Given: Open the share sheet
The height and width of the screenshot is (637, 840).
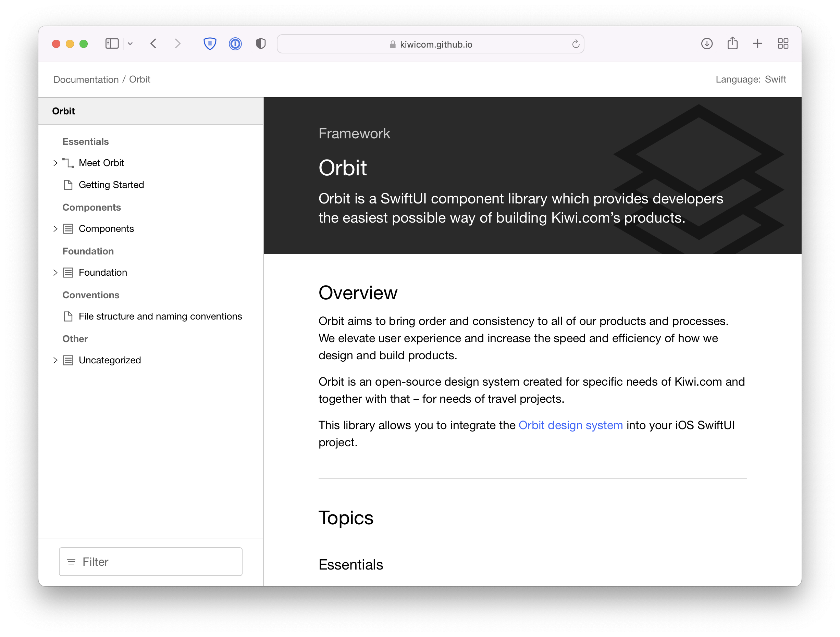Looking at the screenshot, I should [x=732, y=43].
